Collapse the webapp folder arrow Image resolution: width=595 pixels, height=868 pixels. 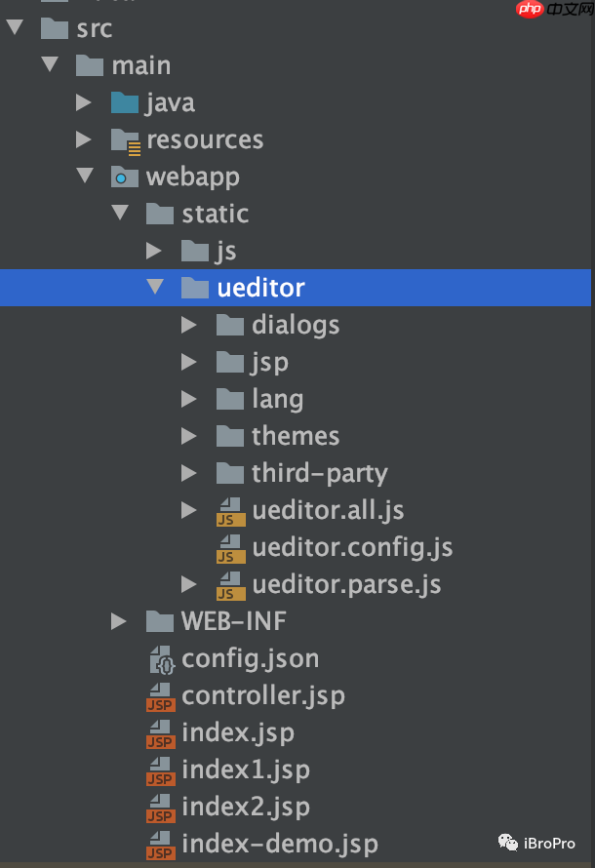point(85,176)
